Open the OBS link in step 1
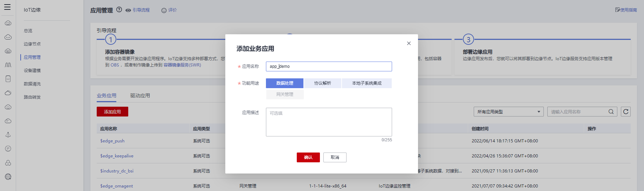This screenshot has width=644, height=191. (x=115, y=65)
